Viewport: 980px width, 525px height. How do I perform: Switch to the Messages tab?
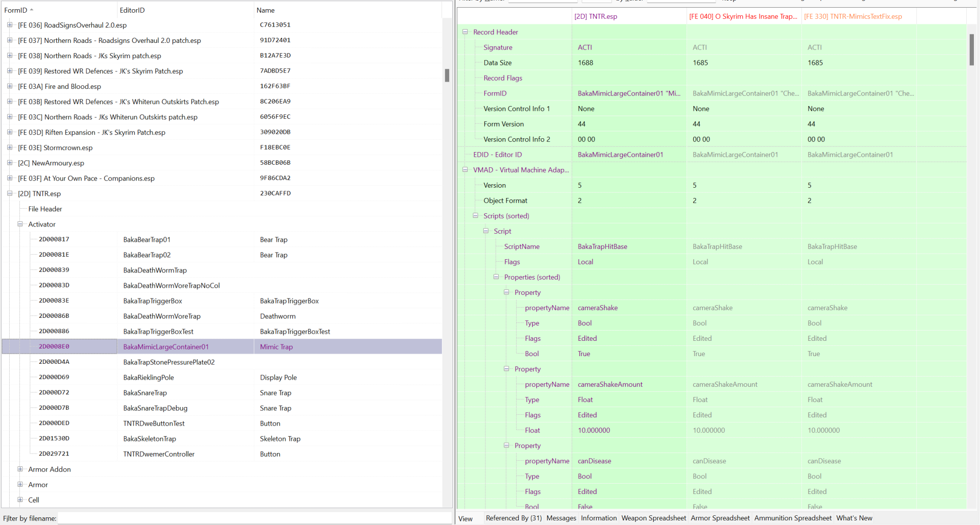(561, 518)
